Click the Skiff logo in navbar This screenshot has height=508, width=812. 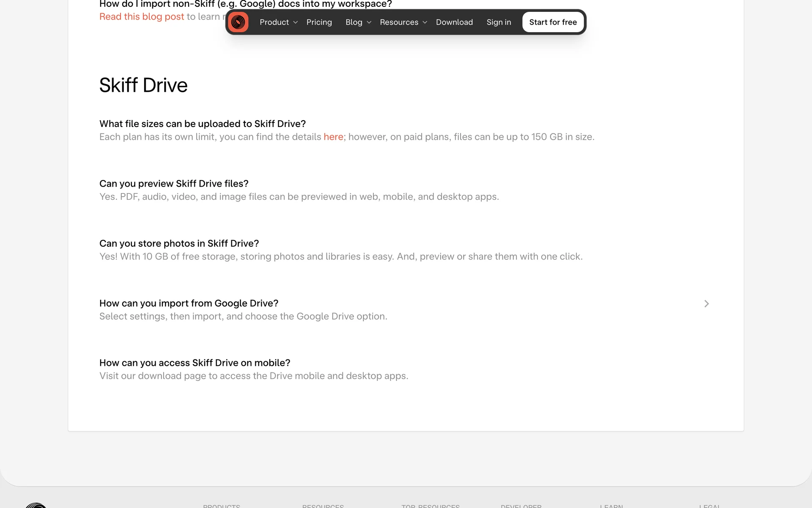coord(238,22)
